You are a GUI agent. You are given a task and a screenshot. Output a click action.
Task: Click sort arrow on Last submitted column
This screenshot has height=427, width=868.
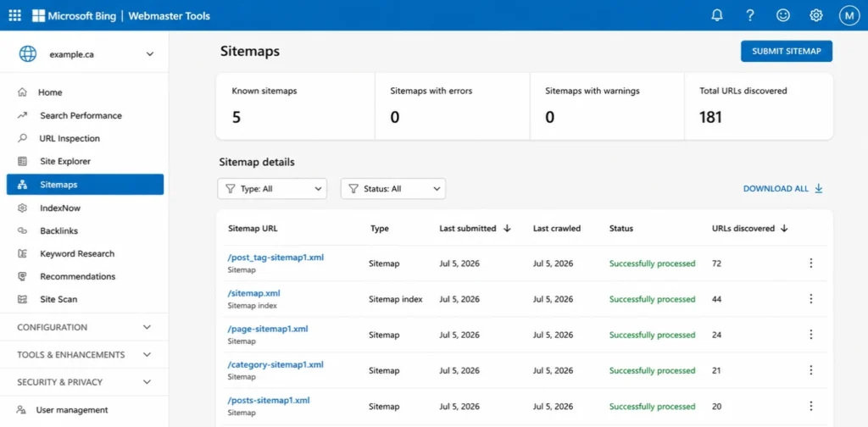[507, 229]
